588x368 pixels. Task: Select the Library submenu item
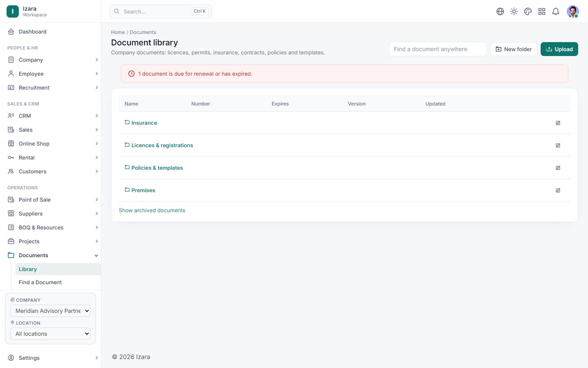(58, 269)
